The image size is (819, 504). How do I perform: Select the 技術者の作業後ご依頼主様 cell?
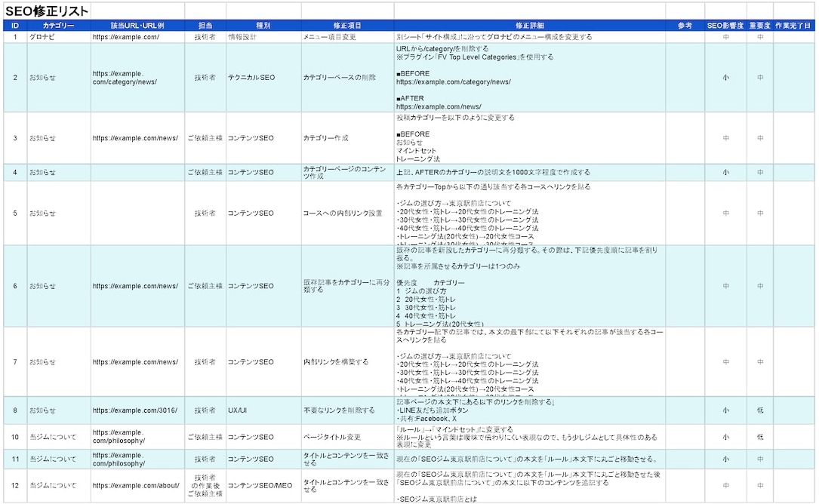[x=205, y=486]
